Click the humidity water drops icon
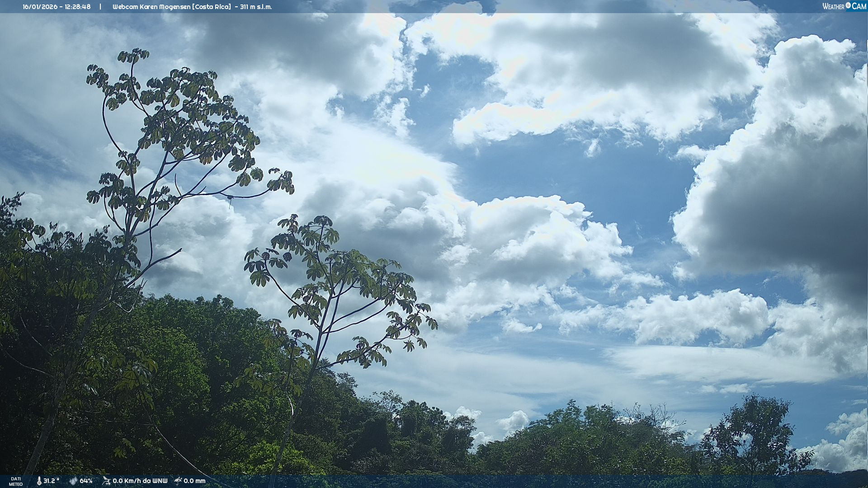The height and width of the screenshot is (488, 868). 73,481
